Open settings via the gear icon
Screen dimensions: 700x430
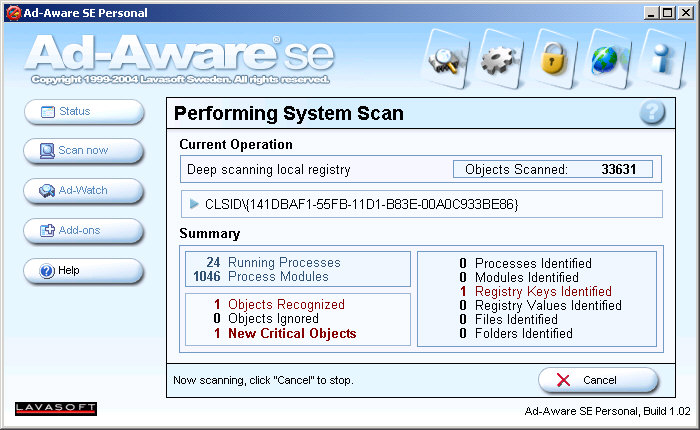pyautogui.click(x=500, y=60)
